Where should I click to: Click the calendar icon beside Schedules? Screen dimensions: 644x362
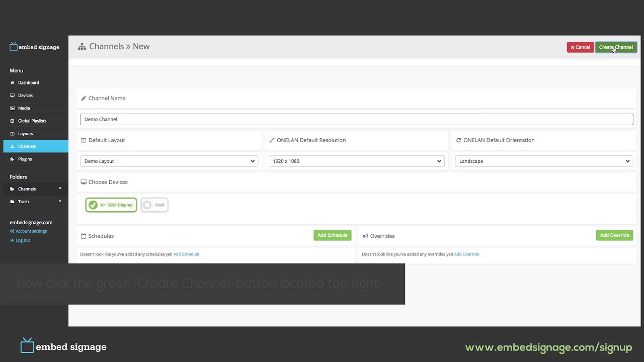click(x=84, y=236)
